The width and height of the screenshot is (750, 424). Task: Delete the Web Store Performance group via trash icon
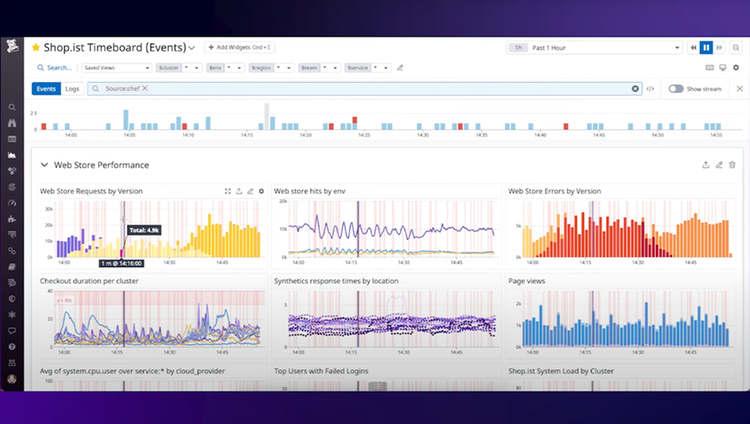[732, 165]
